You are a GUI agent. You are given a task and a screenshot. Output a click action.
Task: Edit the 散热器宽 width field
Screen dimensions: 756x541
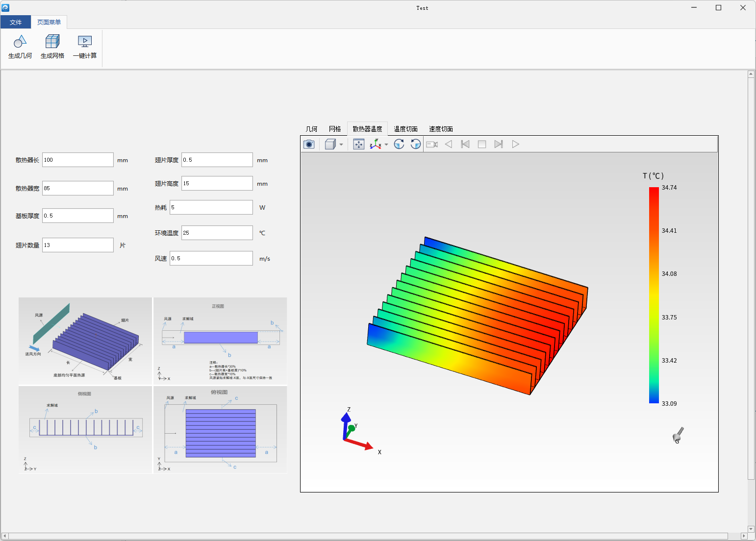78,188
